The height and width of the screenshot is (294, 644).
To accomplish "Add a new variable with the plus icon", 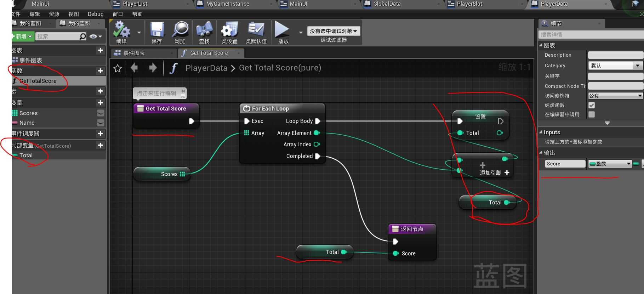I will [x=100, y=103].
